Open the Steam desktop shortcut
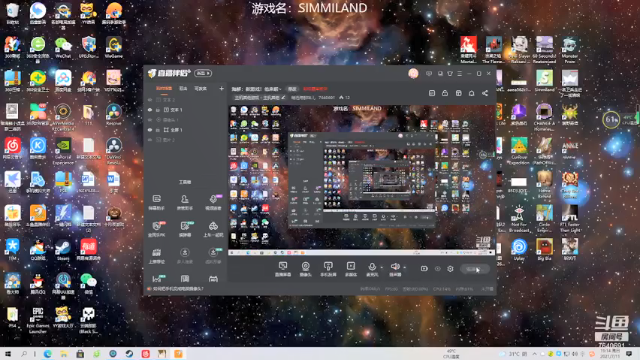 [x=63, y=249]
